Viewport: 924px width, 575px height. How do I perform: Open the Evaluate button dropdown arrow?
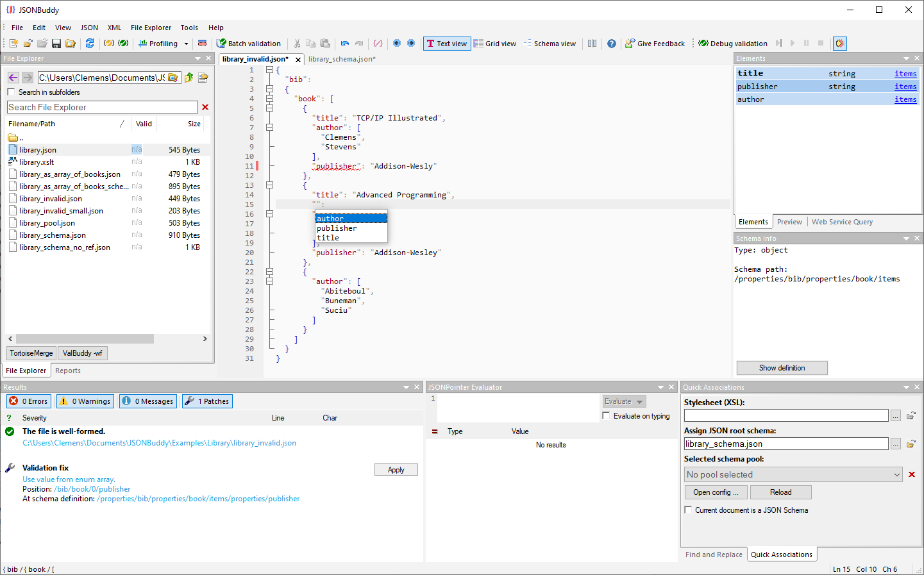click(x=639, y=402)
